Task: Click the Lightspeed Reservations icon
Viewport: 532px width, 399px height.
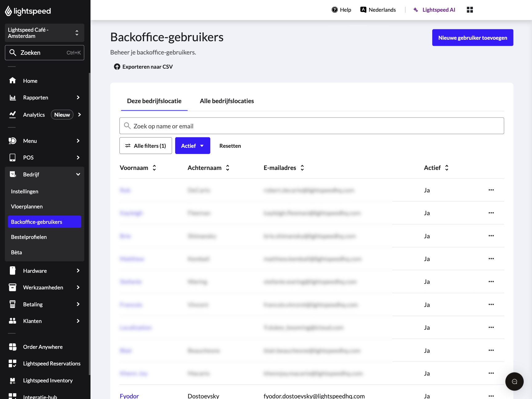Action: (x=13, y=364)
